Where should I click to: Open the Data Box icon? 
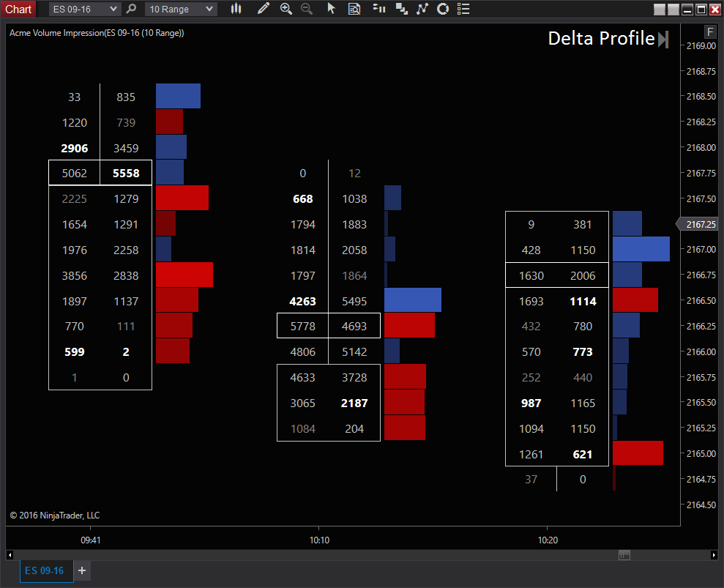pos(354,9)
